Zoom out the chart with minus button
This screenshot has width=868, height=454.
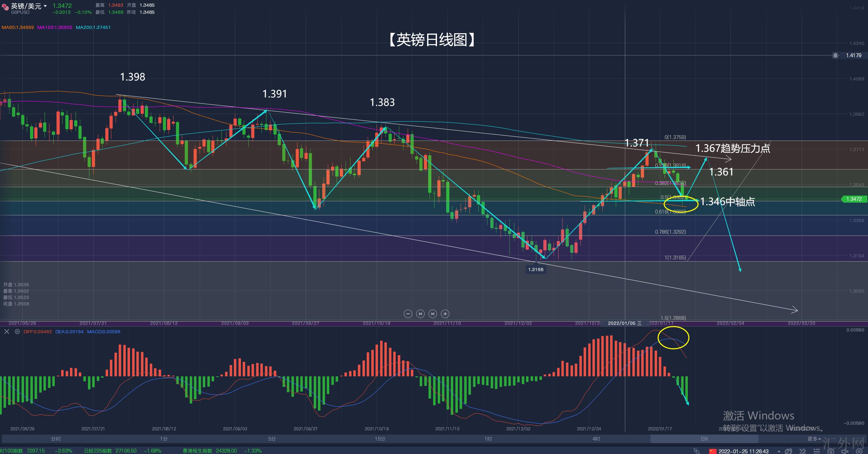click(x=408, y=313)
